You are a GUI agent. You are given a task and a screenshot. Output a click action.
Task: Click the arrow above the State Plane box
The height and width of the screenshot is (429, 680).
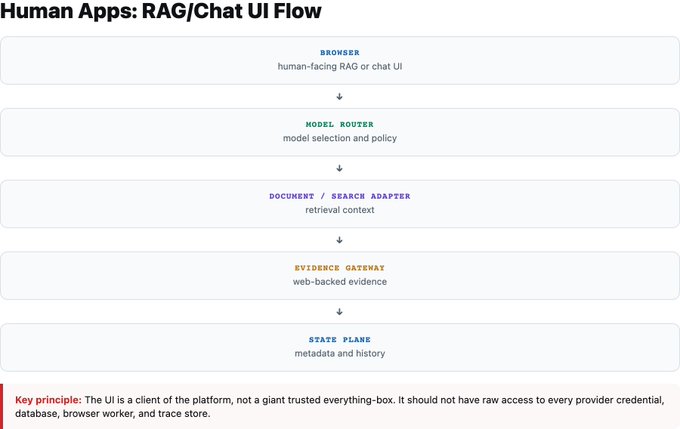tap(340, 312)
